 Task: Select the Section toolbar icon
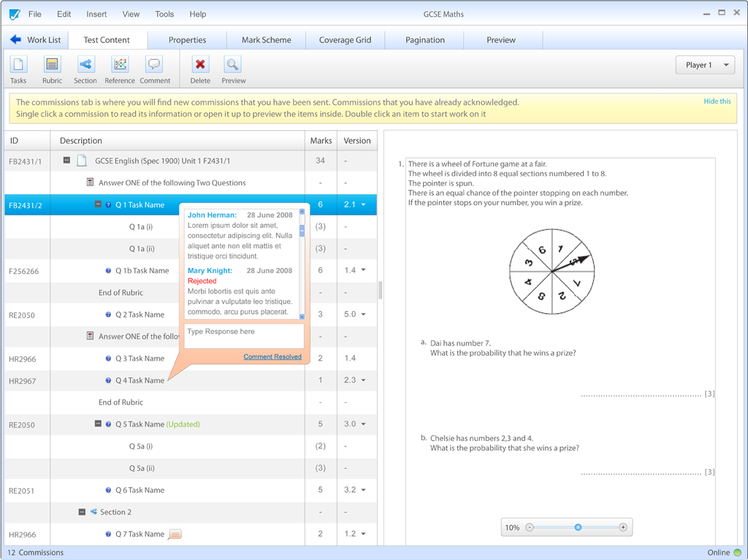(x=85, y=65)
